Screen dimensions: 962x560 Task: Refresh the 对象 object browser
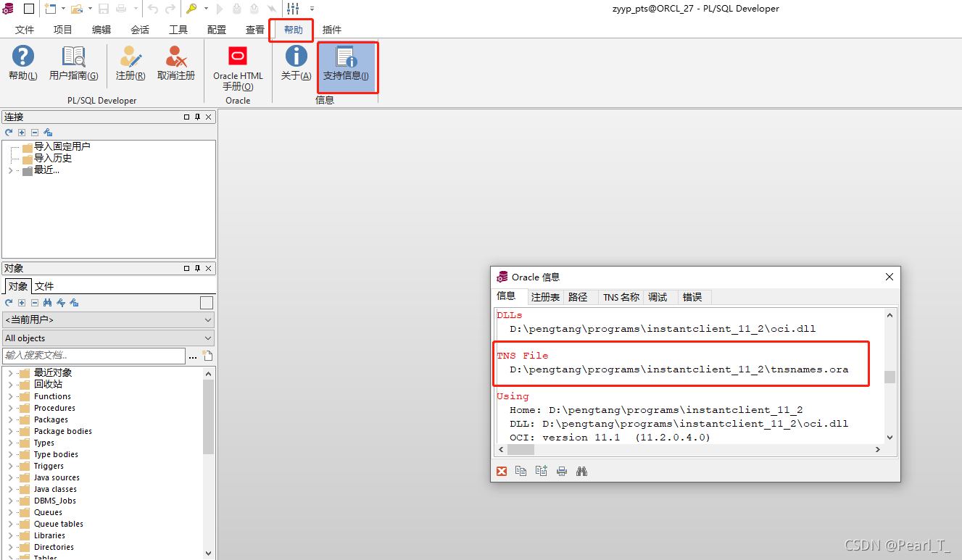(9, 303)
